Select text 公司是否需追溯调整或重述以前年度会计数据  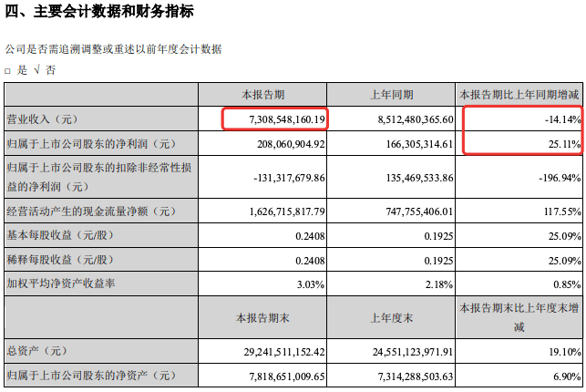click(113, 49)
